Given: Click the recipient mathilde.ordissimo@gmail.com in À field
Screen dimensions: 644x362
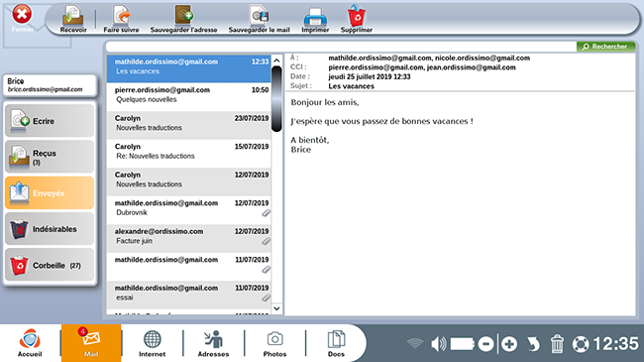Looking at the screenshot, I should pyautogui.click(x=379, y=58).
